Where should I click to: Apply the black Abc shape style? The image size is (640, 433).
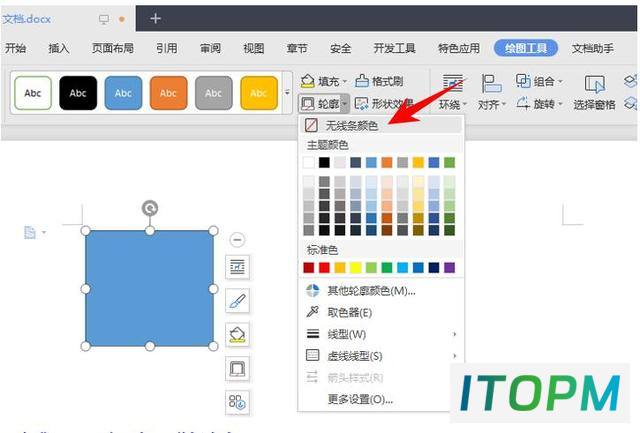pos(78,93)
